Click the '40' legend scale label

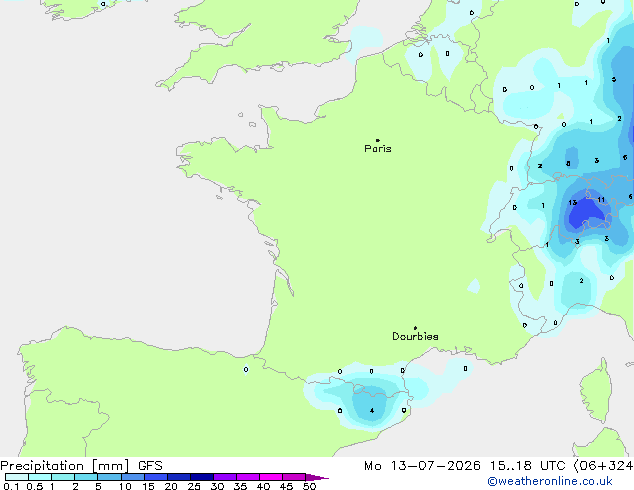263,486
